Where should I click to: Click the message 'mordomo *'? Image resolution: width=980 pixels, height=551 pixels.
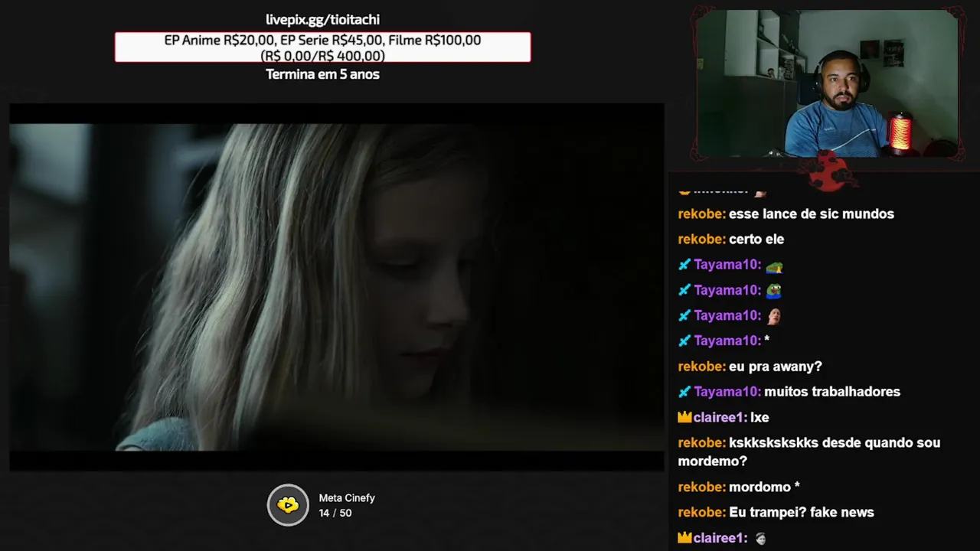click(x=764, y=487)
